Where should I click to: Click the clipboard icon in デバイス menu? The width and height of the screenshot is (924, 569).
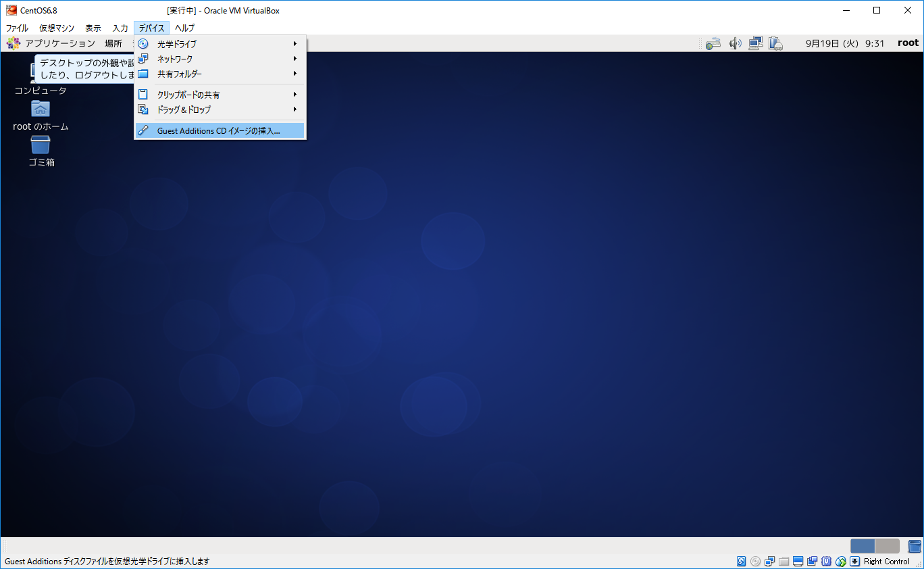point(143,95)
